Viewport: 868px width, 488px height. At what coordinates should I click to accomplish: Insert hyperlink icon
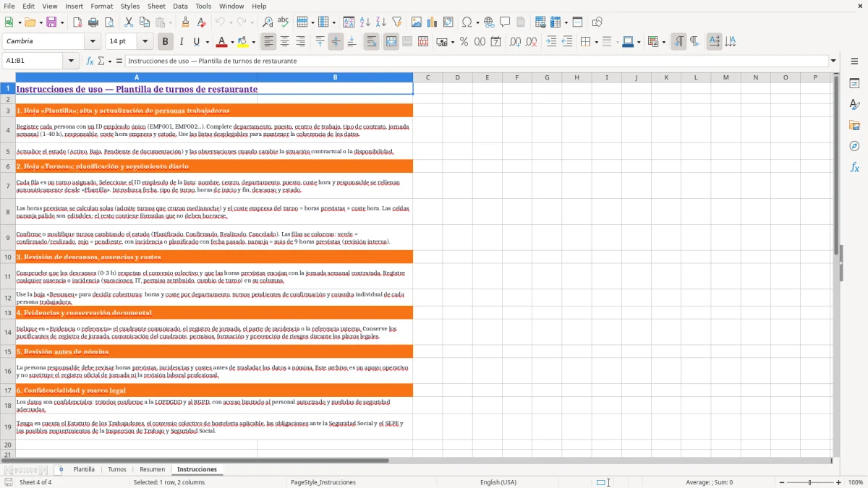click(489, 22)
